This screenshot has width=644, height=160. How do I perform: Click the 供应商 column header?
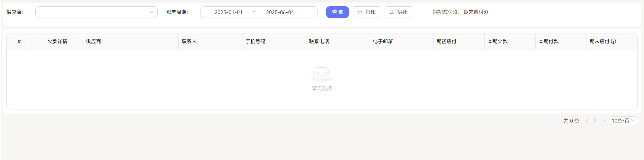(x=131, y=42)
